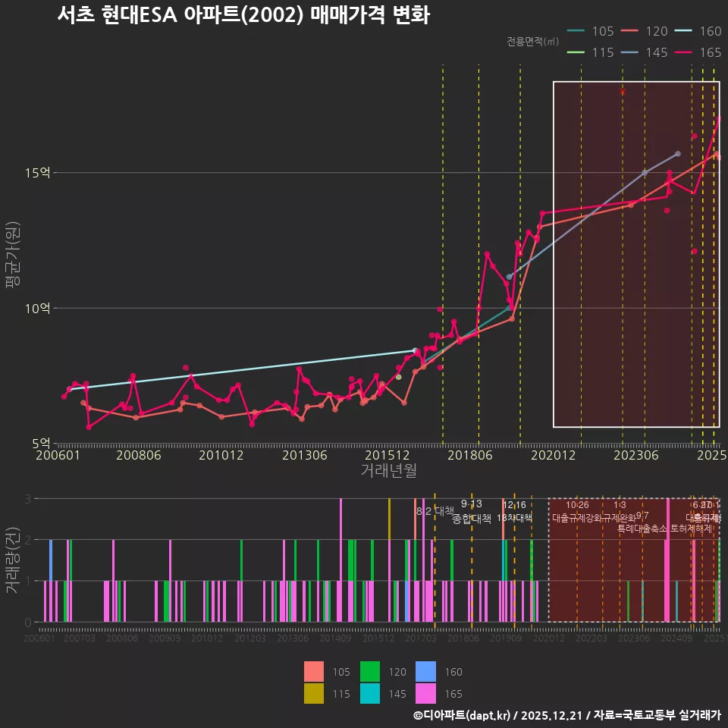Click the green 120 swatch in bottom legend
728x728 pixels.
click(x=370, y=672)
